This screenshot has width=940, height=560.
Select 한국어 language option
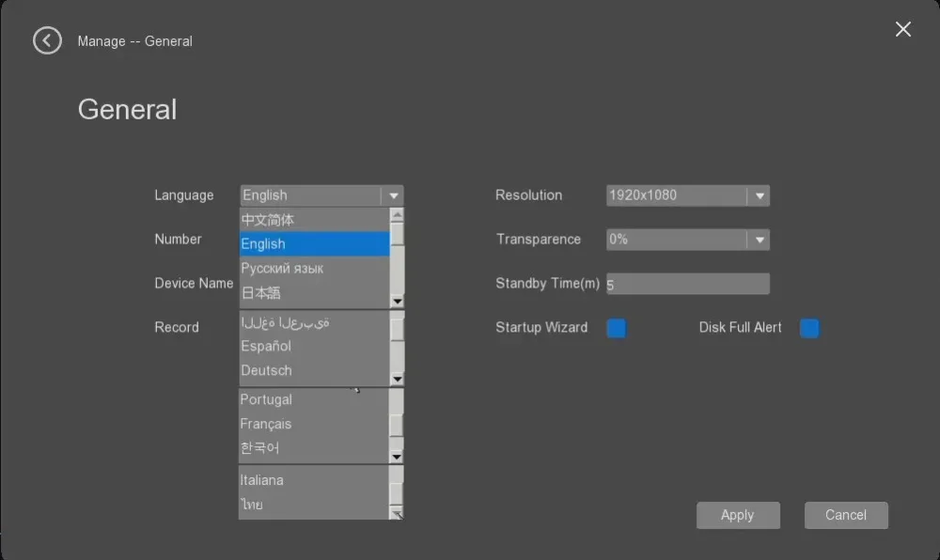(x=314, y=448)
